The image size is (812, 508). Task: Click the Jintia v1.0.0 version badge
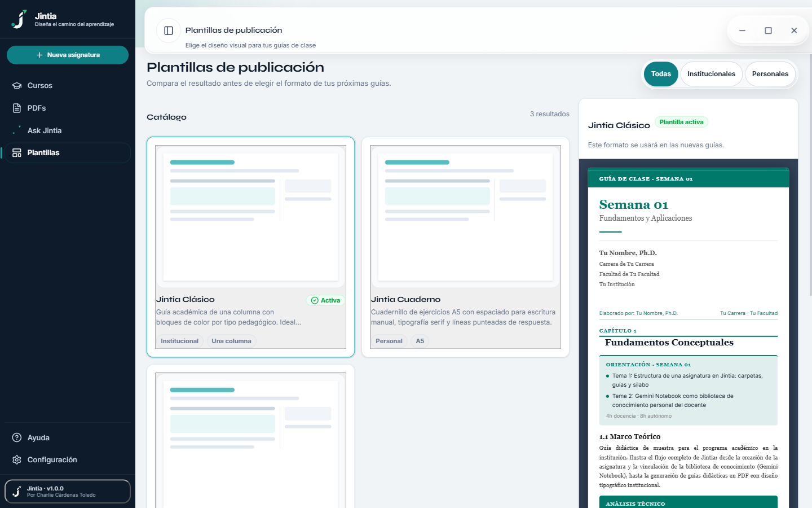tap(68, 492)
